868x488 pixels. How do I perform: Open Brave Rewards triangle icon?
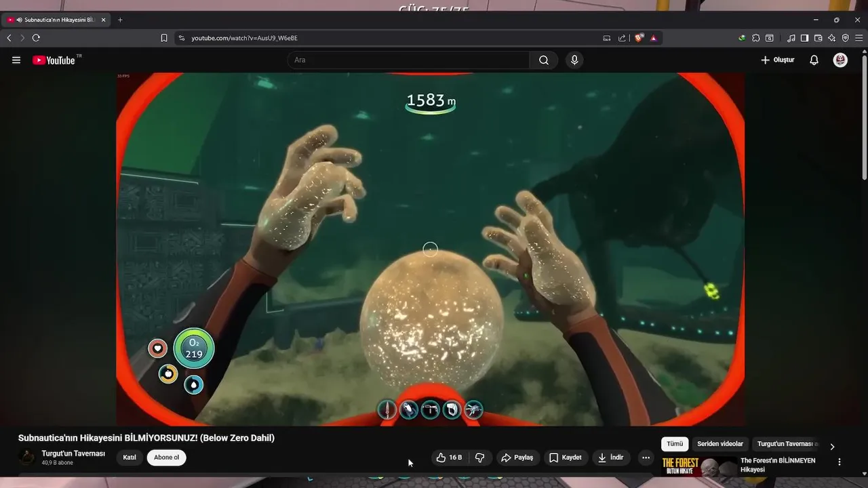click(654, 38)
